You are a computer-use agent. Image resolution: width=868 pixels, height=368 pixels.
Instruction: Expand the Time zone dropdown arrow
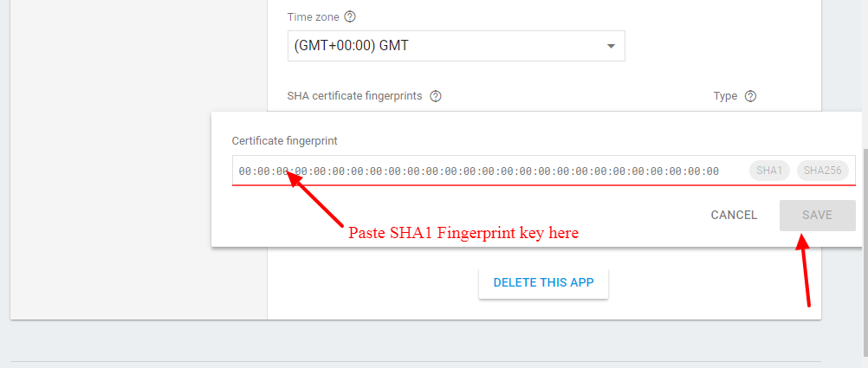coord(611,46)
